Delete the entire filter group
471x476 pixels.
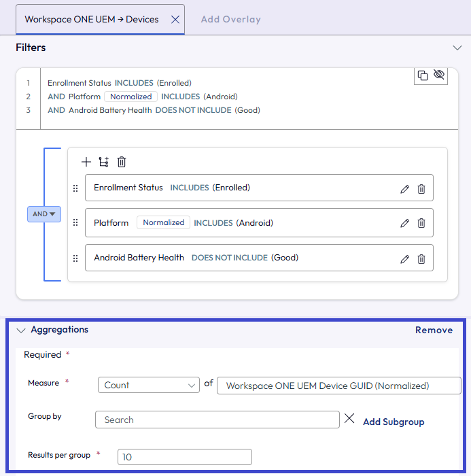click(122, 162)
